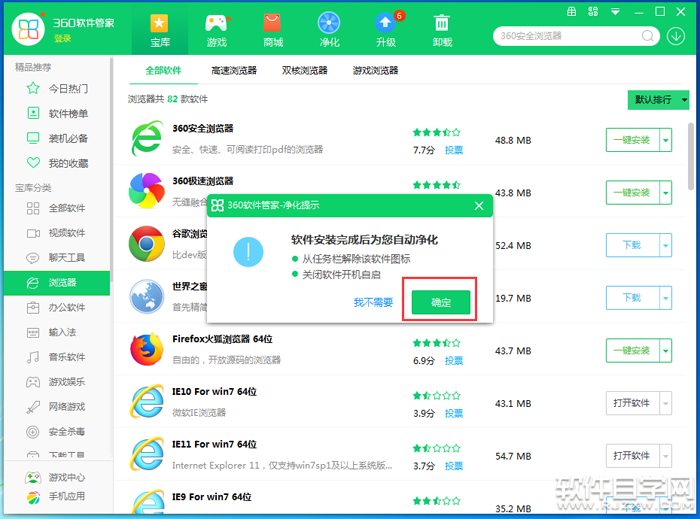Click 确定 in the 净化提示 dialog

pyautogui.click(x=441, y=303)
